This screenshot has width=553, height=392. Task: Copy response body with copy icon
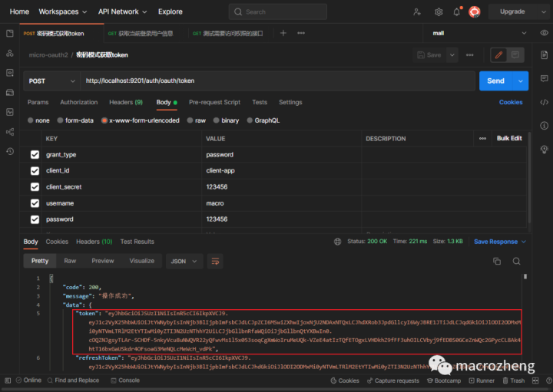pyautogui.click(x=497, y=262)
